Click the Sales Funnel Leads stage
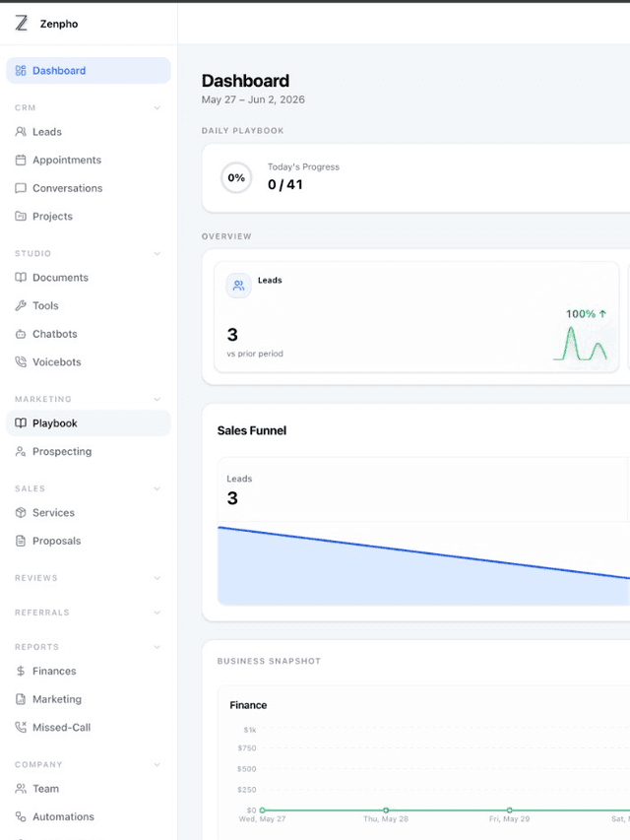The width and height of the screenshot is (630, 840). pyautogui.click(x=422, y=489)
